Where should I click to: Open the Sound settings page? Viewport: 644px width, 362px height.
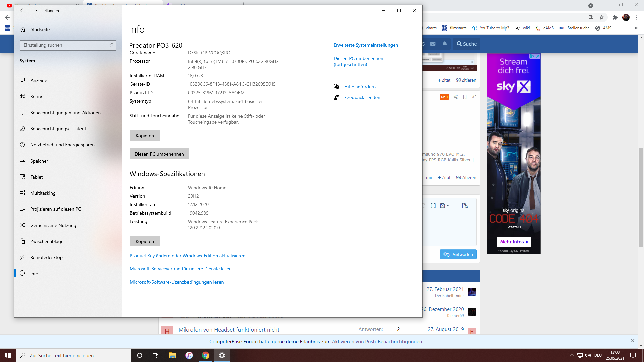(x=37, y=97)
